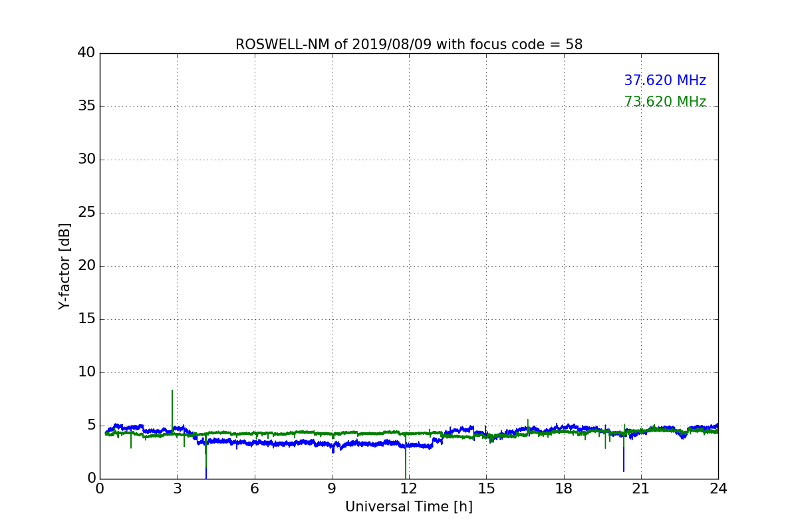The width and height of the screenshot is (798, 532).
Task: Click the x-axis tick label 12
Action: (409, 489)
